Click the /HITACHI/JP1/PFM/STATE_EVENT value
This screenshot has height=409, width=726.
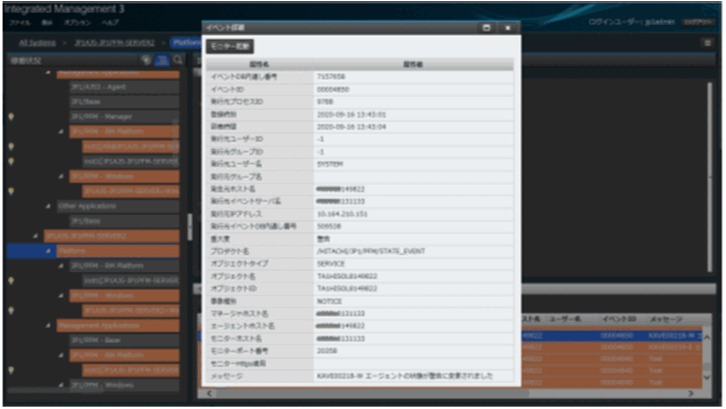pyautogui.click(x=370, y=252)
